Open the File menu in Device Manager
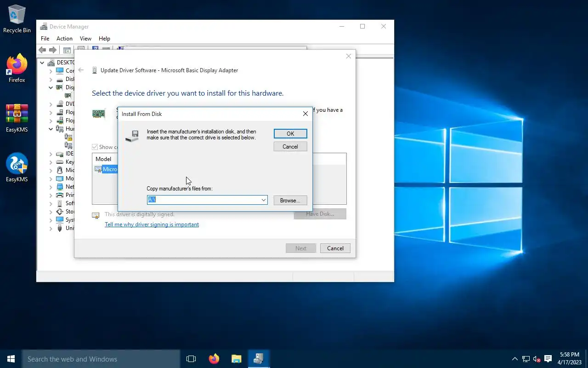Viewport: 588px width, 368px height. coord(45,39)
